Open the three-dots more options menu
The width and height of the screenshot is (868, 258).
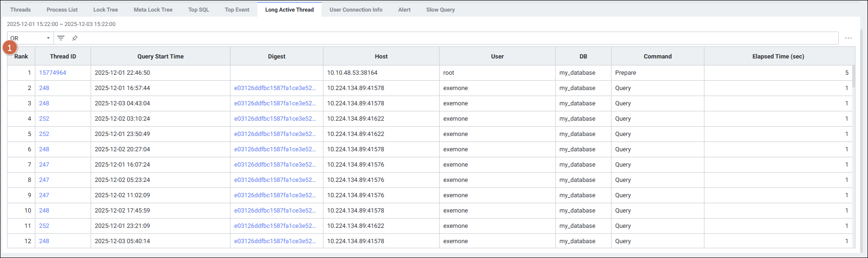[848, 38]
